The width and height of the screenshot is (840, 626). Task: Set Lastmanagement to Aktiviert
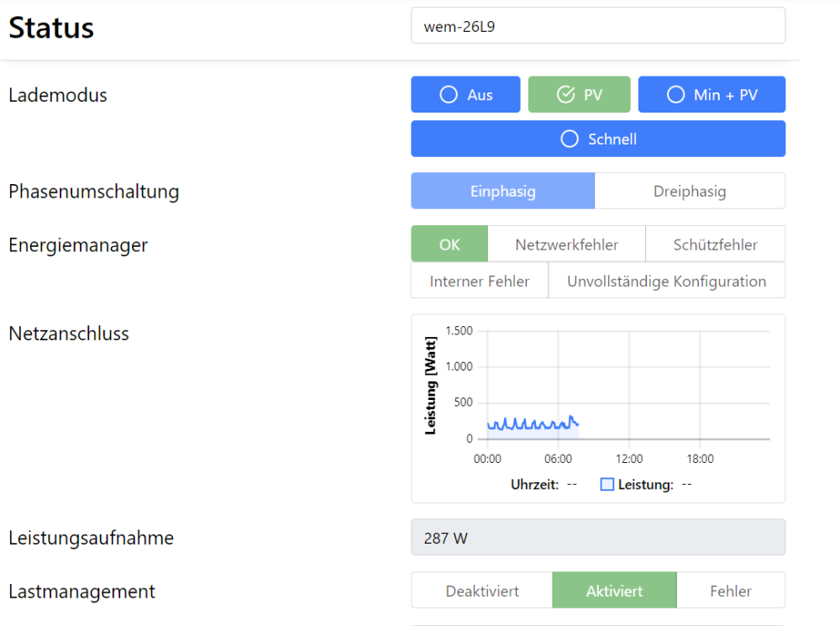click(x=614, y=591)
